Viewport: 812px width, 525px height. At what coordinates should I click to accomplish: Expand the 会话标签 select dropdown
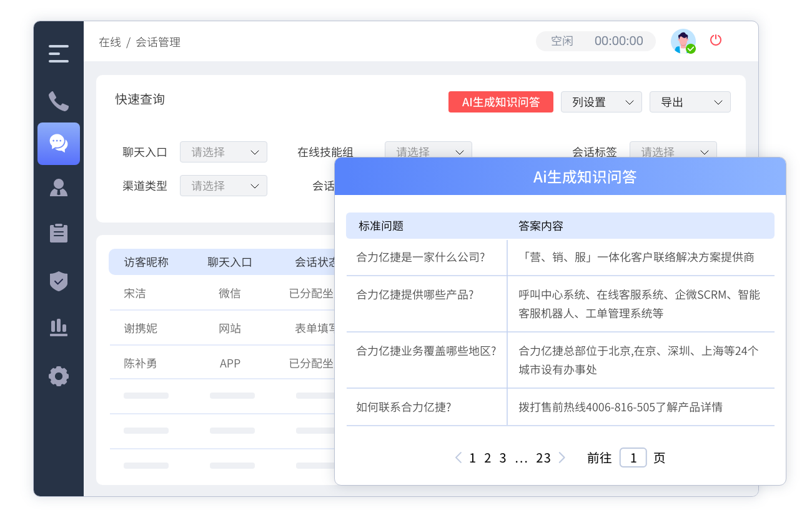(x=673, y=151)
